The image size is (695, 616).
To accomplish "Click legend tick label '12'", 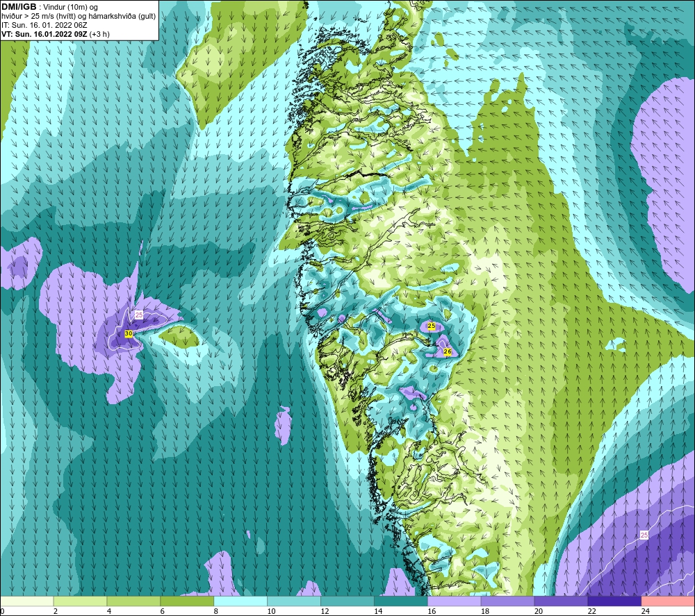I will point(325,611).
